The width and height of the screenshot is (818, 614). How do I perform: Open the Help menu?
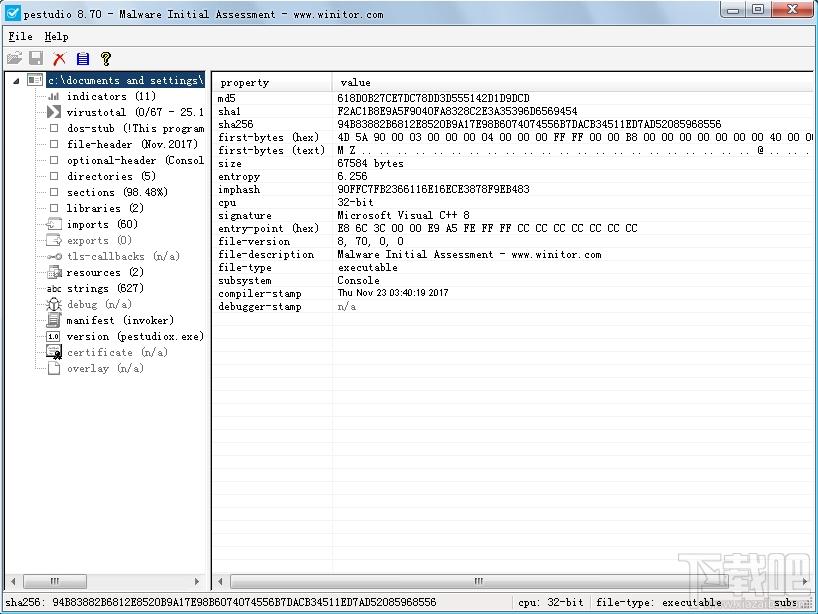[56, 37]
